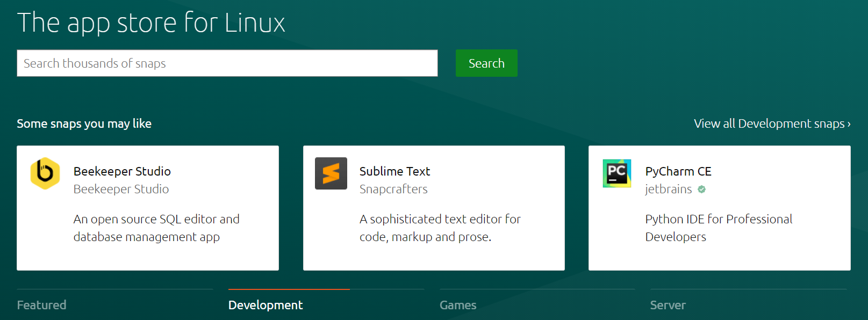Select the Development tab
This screenshot has height=320, width=868.
[x=266, y=305]
